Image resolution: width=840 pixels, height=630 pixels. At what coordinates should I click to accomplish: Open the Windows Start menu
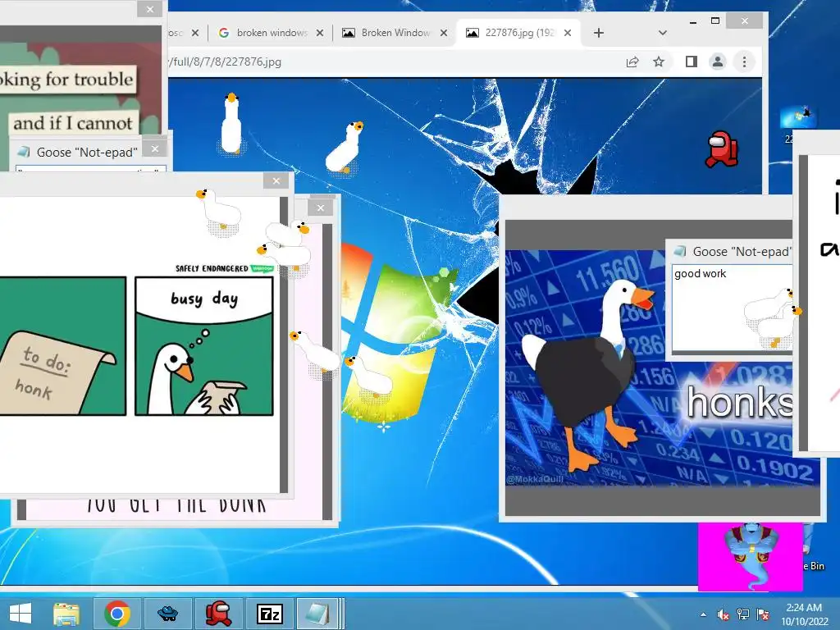coord(21,614)
